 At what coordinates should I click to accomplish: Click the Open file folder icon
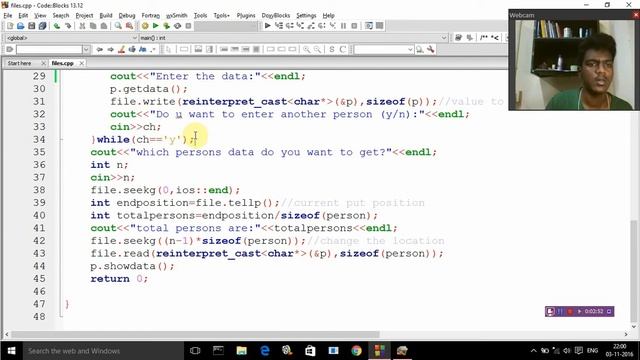20,26
